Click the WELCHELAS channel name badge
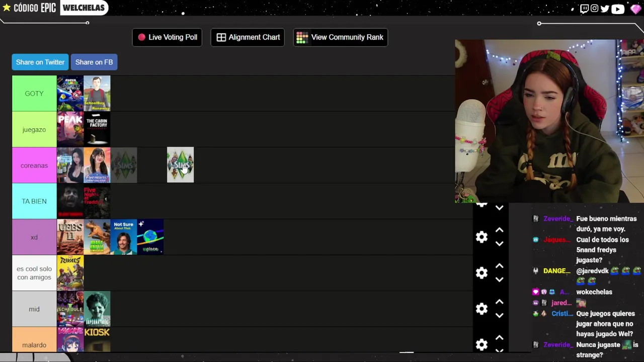The image size is (644, 362). point(84,8)
